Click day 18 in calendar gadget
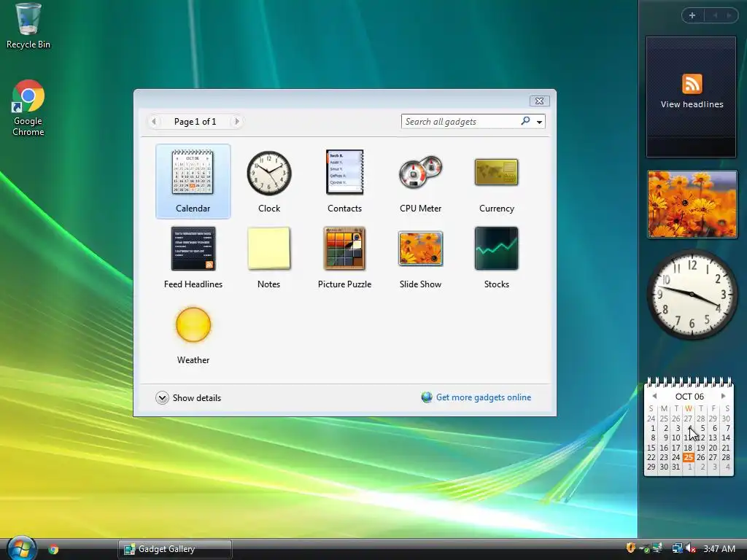Image resolution: width=747 pixels, height=560 pixels. 688,448
